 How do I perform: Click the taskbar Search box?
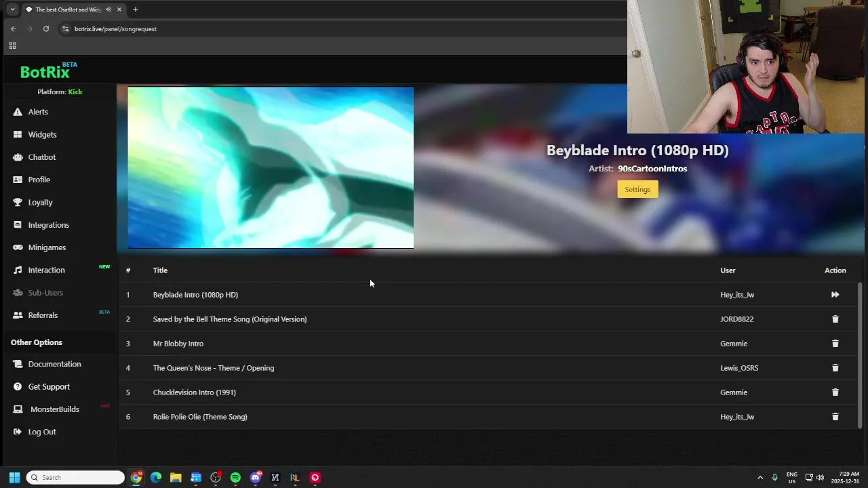tap(75, 477)
